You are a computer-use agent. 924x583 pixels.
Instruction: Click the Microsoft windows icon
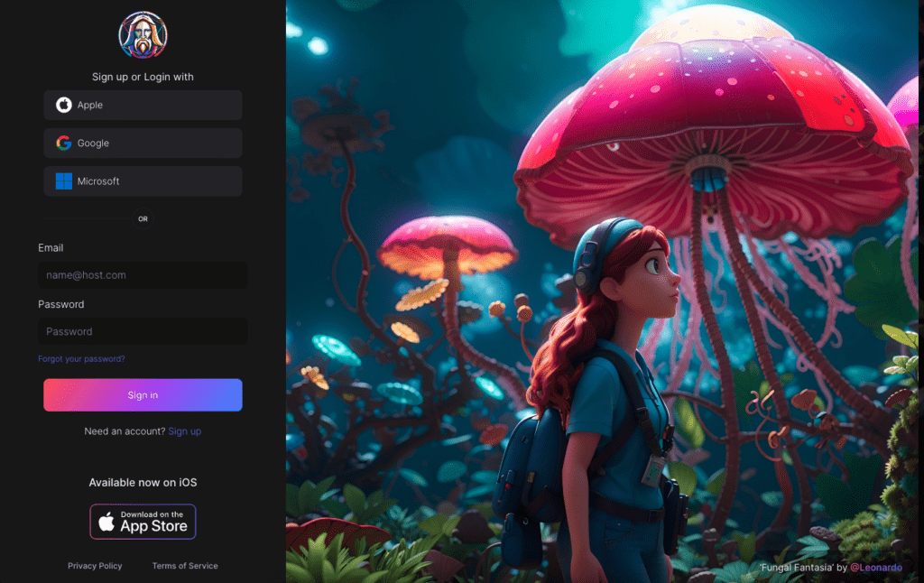(x=64, y=181)
